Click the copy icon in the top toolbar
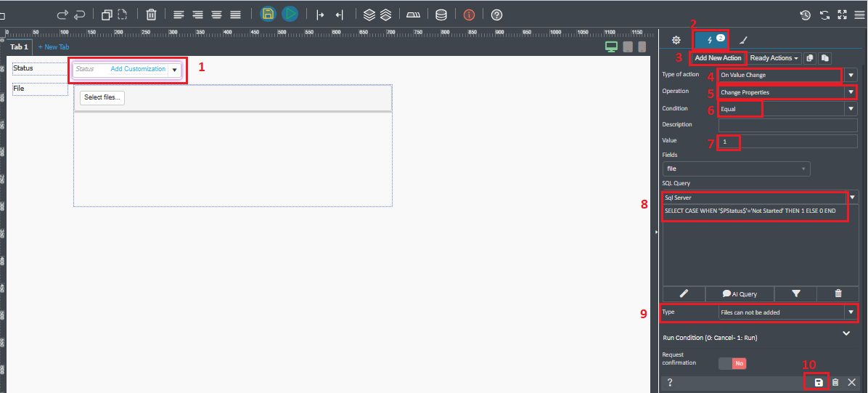 [107, 15]
